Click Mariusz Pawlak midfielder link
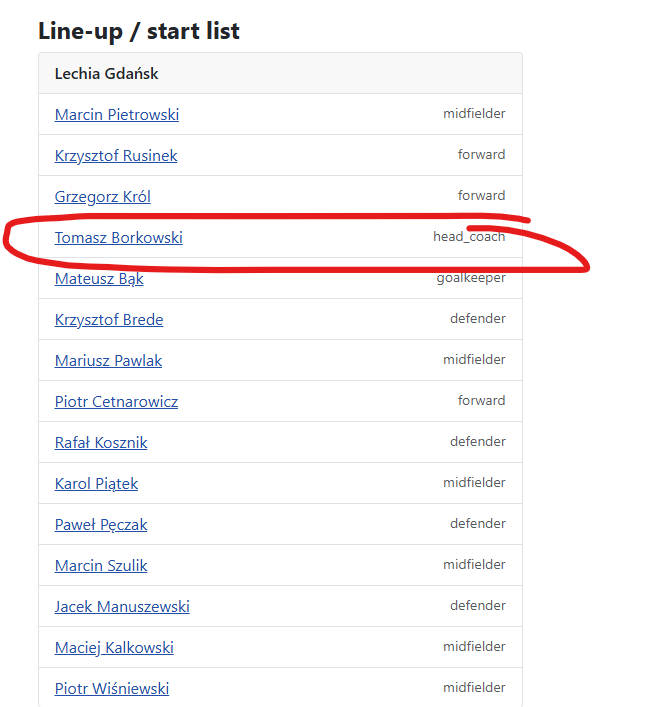The height and width of the screenshot is (707, 646). (x=108, y=361)
